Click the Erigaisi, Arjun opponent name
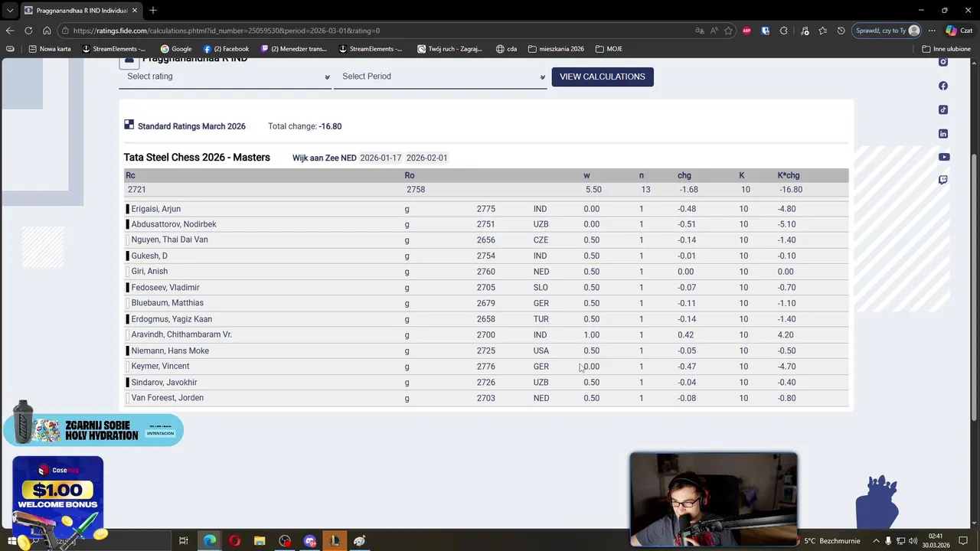This screenshot has width=980, height=551. pyautogui.click(x=155, y=209)
